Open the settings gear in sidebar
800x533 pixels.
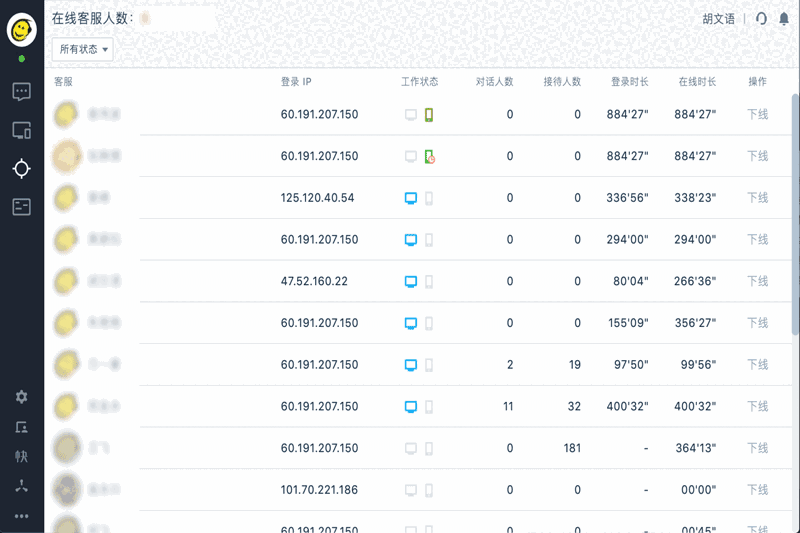point(21,397)
